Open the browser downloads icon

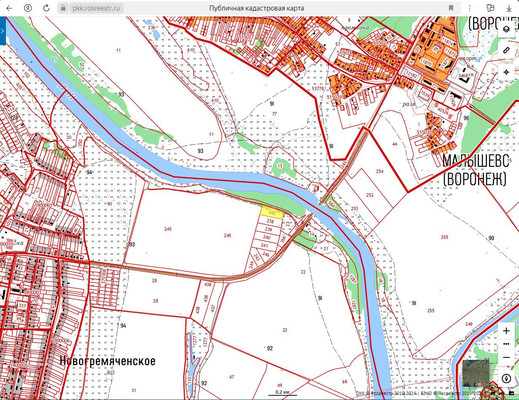[510, 8]
